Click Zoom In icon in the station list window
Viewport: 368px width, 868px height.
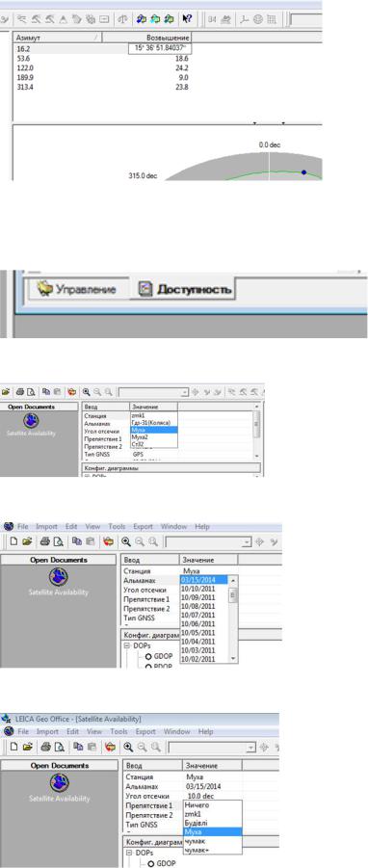(87, 391)
